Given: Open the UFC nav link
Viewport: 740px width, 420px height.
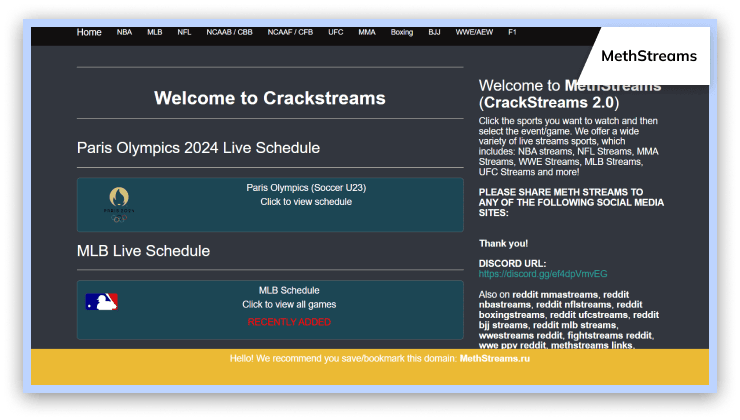Looking at the screenshot, I should click(x=336, y=32).
